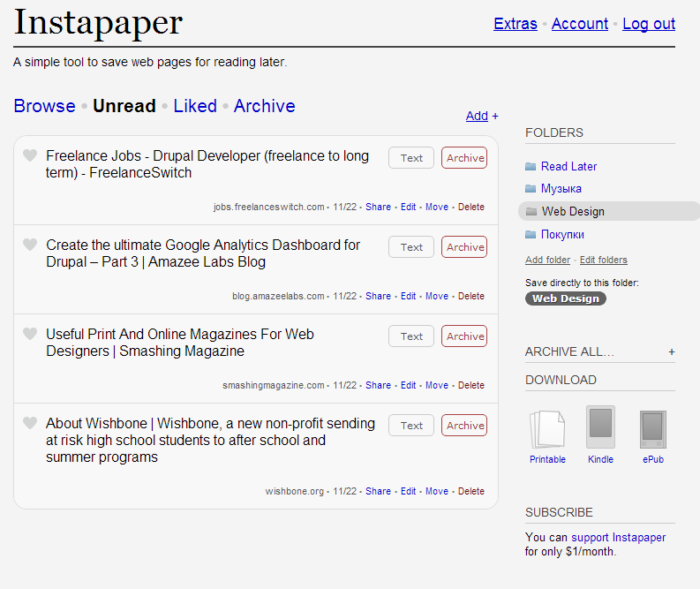Expand Archive All with plus sign

coord(671,351)
